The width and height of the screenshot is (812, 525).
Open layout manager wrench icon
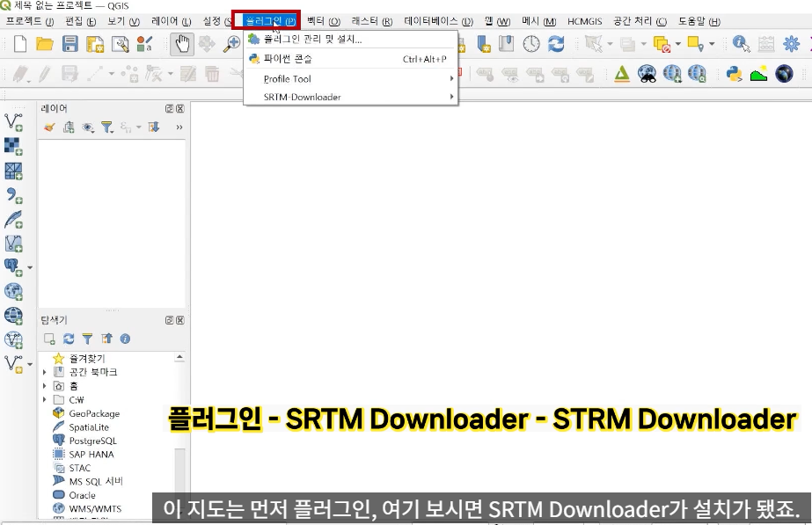121,44
